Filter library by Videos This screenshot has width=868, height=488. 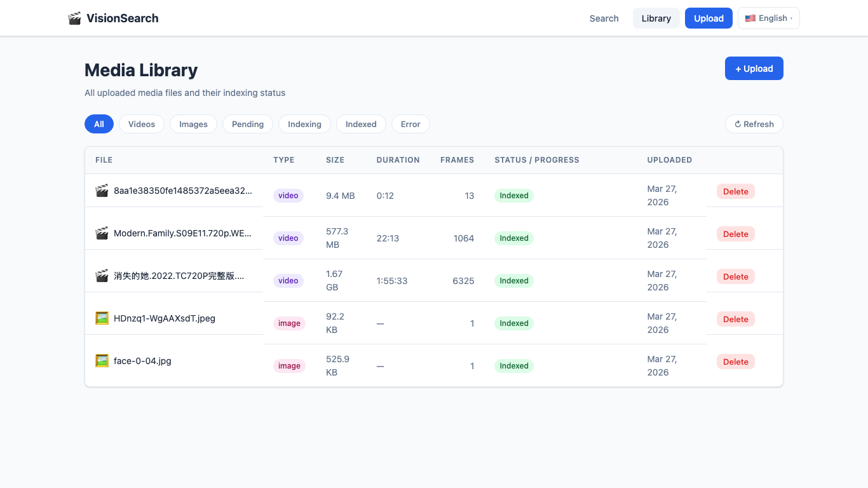[141, 124]
